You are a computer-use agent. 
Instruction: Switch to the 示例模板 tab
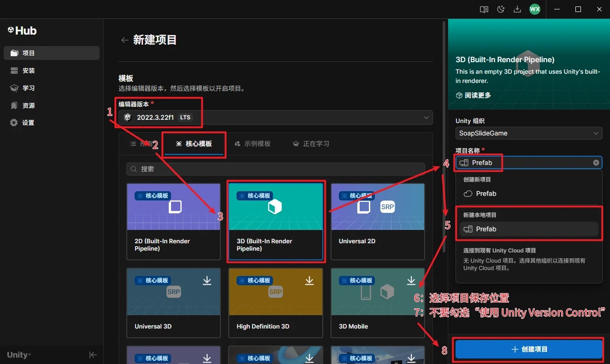[253, 144]
